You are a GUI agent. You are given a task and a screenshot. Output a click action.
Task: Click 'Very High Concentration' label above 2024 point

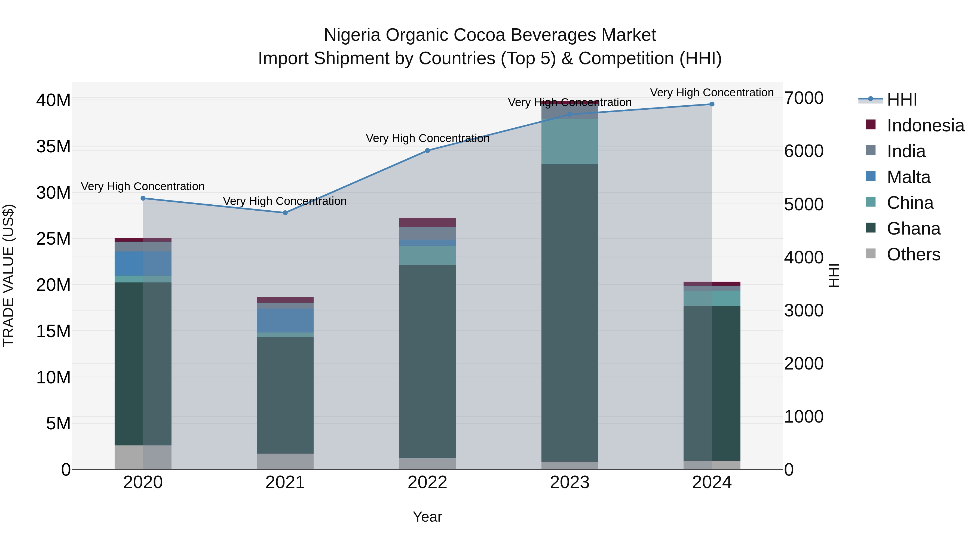[712, 93]
